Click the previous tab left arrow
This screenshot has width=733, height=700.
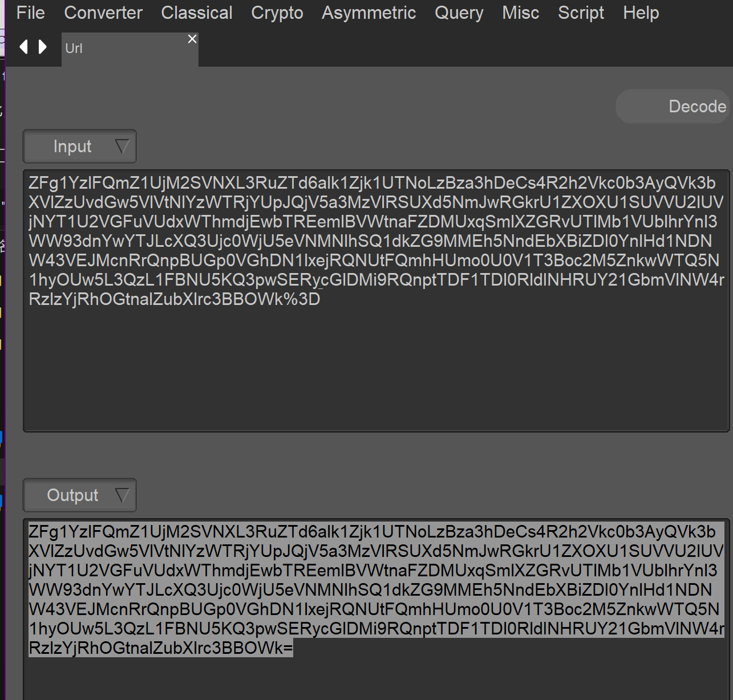pos(23,47)
